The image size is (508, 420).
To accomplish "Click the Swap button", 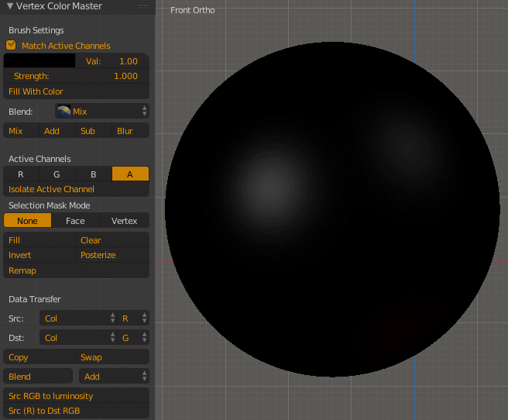I will (x=112, y=356).
